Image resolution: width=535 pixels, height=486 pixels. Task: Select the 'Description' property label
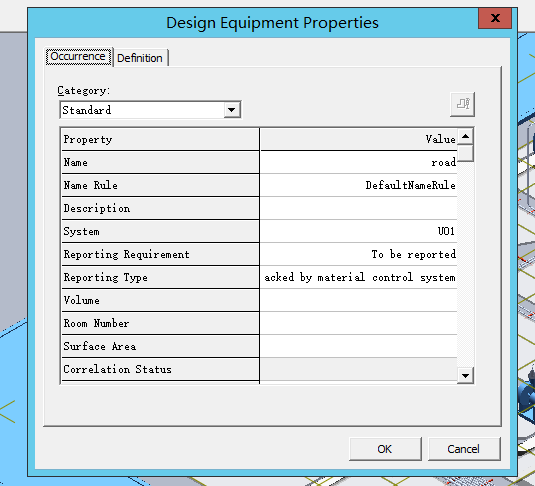[160, 208]
